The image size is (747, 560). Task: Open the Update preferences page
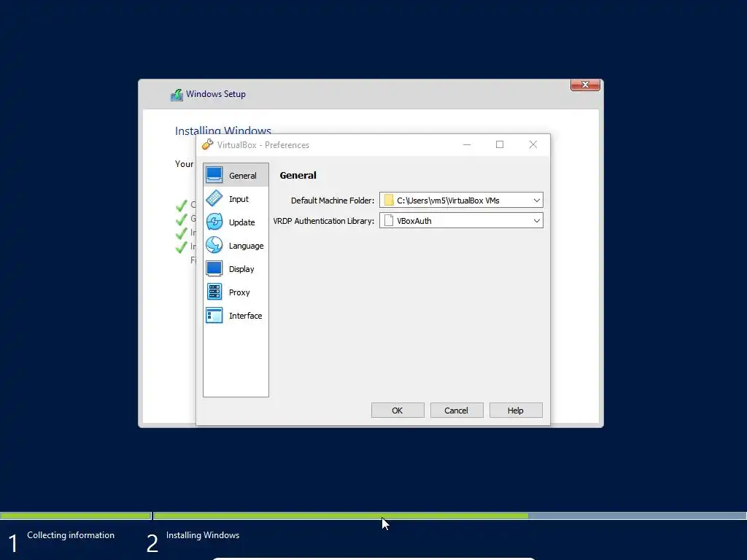pyautogui.click(x=236, y=222)
